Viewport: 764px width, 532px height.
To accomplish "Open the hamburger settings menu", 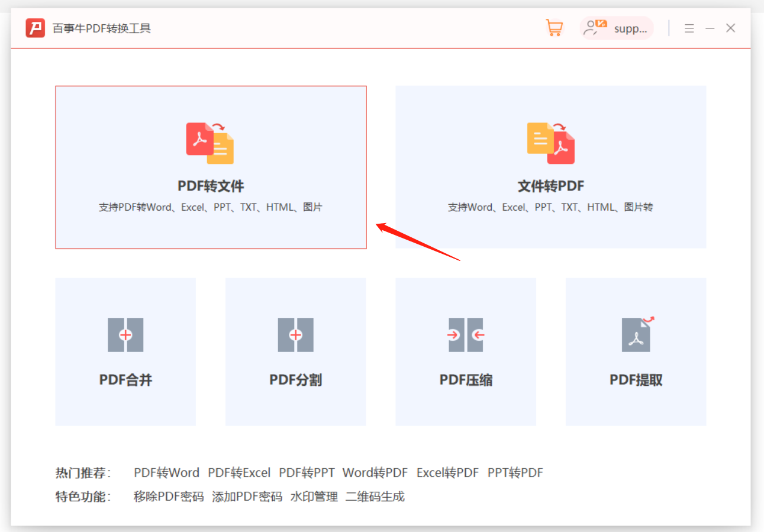I will [x=689, y=27].
